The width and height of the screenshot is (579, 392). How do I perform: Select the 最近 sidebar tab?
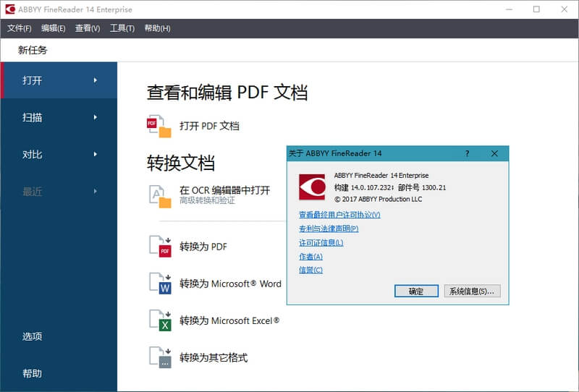(59, 191)
